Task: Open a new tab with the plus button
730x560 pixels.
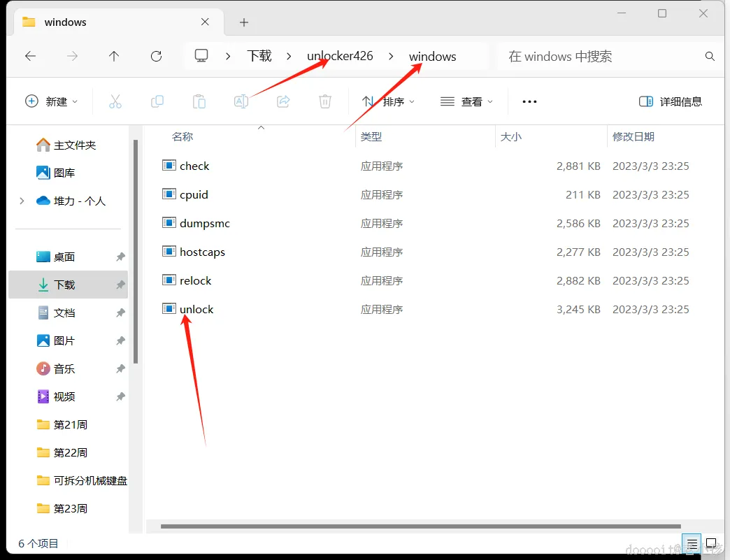Action: 243,22
